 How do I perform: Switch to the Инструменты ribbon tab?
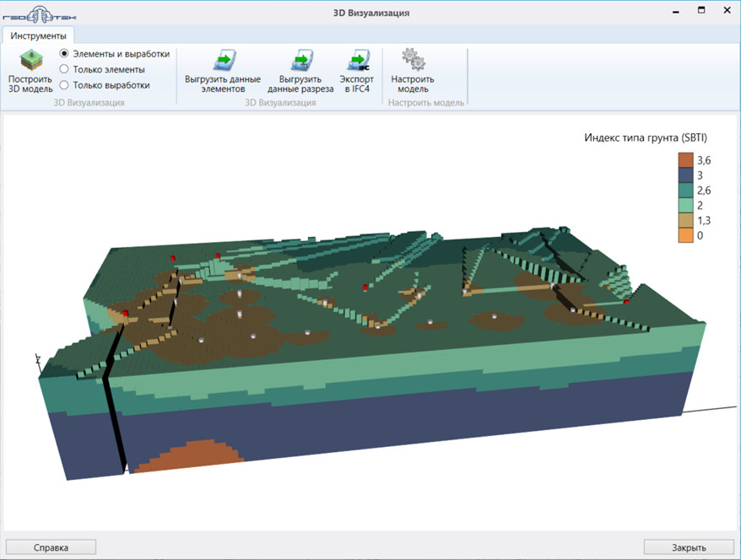coord(39,35)
